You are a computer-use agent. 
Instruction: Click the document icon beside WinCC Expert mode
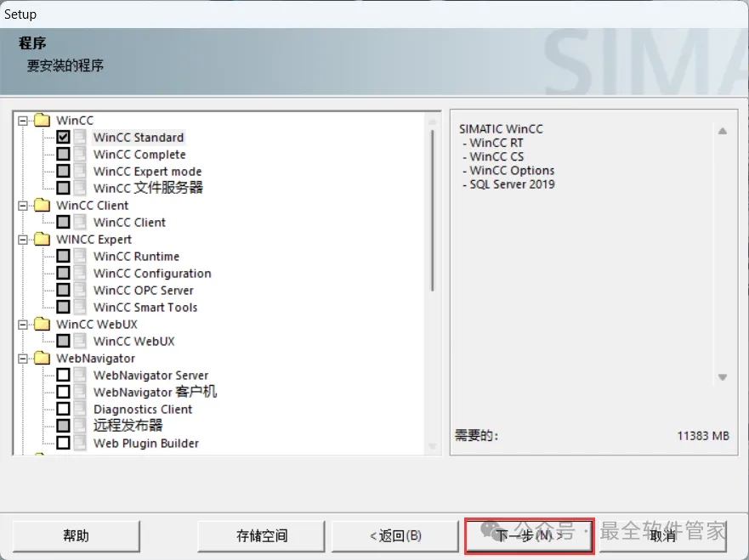80,171
